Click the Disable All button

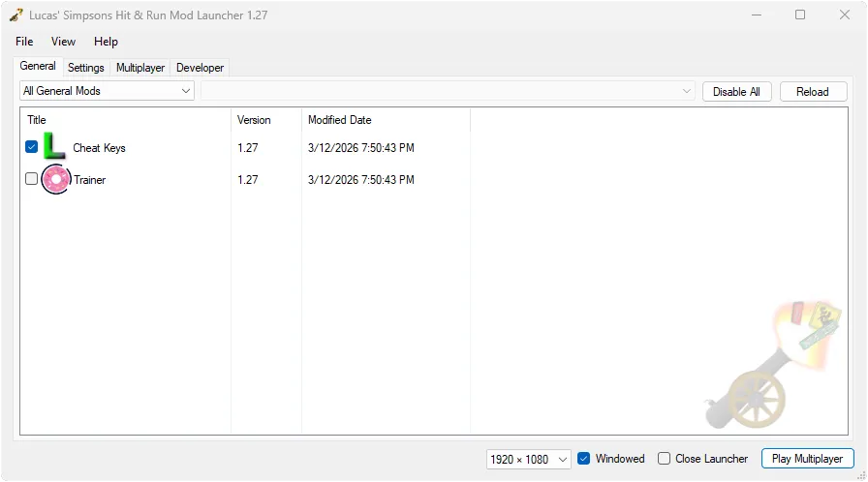pyautogui.click(x=736, y=92)
